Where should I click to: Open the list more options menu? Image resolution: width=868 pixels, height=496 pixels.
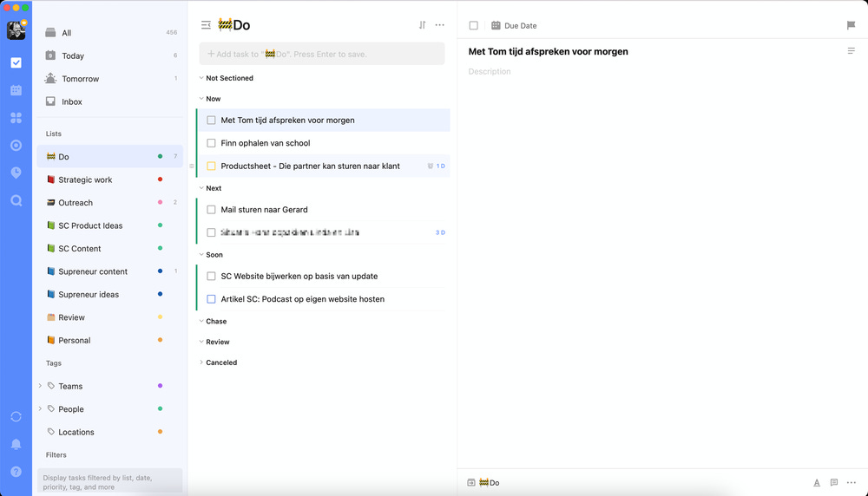tap(439, 25)
